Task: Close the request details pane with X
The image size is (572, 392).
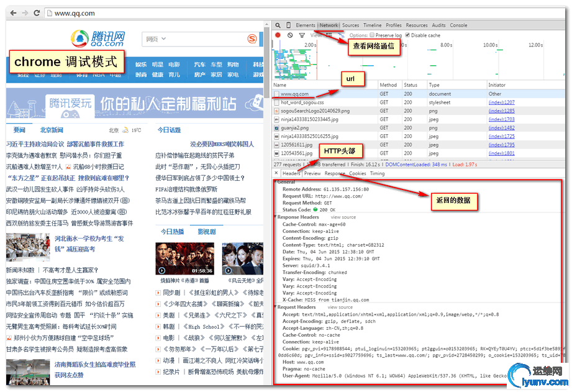Action: tap(276, 173)
